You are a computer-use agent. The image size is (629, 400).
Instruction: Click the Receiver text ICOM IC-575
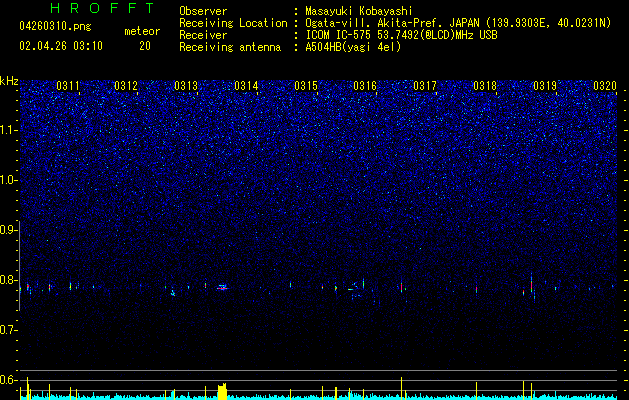coord(339,35)
